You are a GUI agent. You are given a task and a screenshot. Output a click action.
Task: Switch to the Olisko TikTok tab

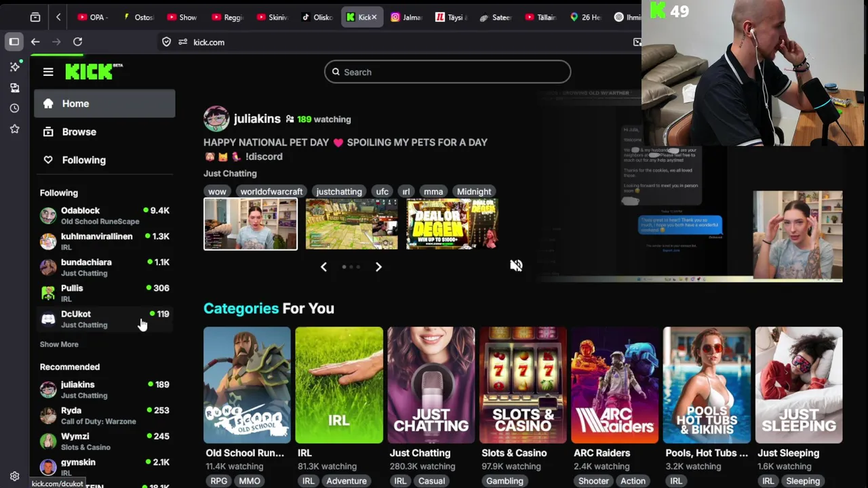click(317, 17)
